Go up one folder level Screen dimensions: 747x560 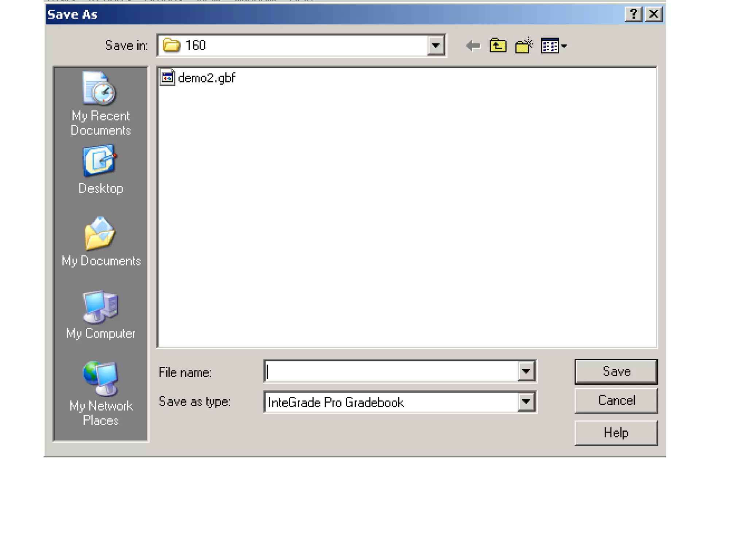point(498,46)
